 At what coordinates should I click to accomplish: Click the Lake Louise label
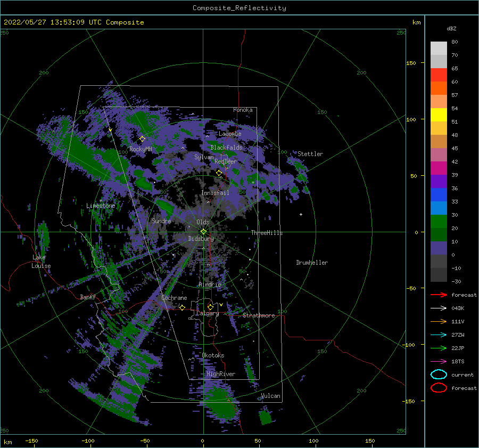click(41, 262)
